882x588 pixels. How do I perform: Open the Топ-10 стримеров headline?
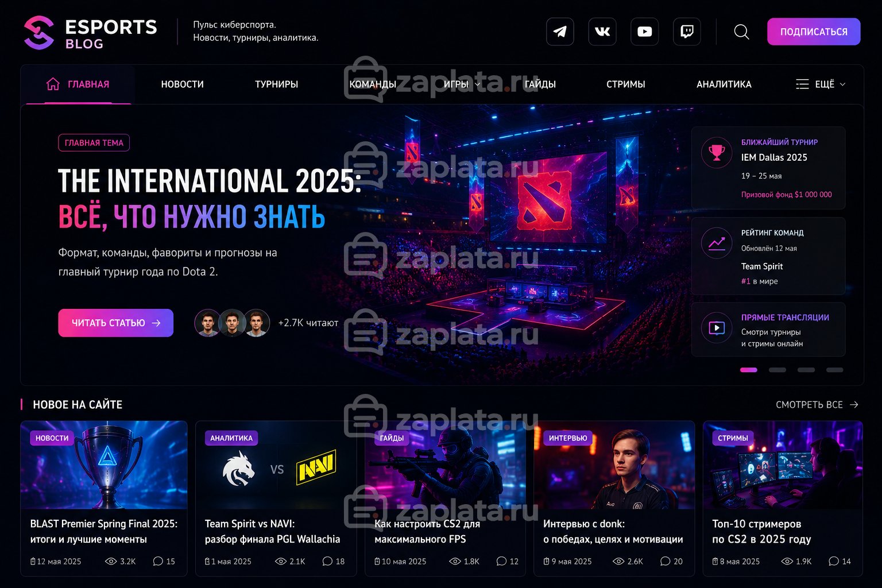click(x=761, y=532)
